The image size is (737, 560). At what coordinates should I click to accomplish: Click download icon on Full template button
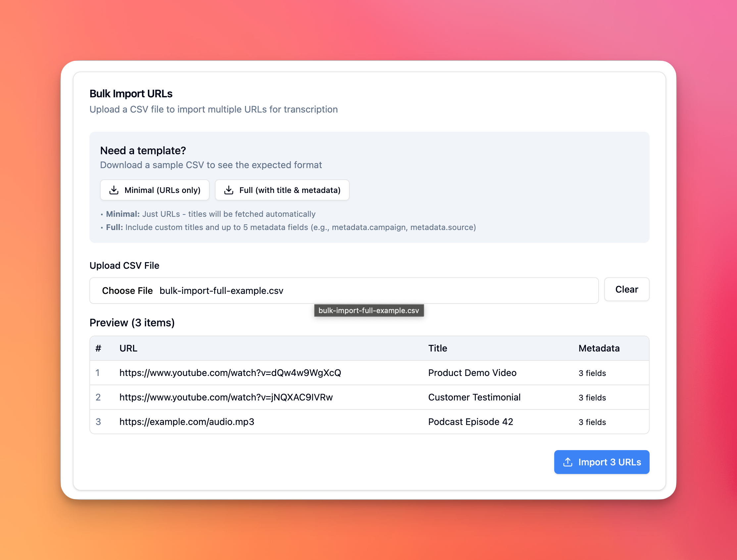228,190
